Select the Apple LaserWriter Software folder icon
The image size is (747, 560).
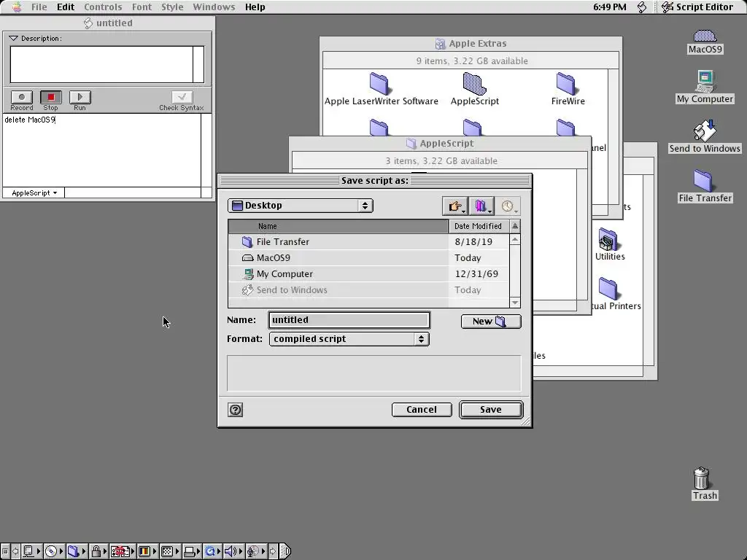379,84
